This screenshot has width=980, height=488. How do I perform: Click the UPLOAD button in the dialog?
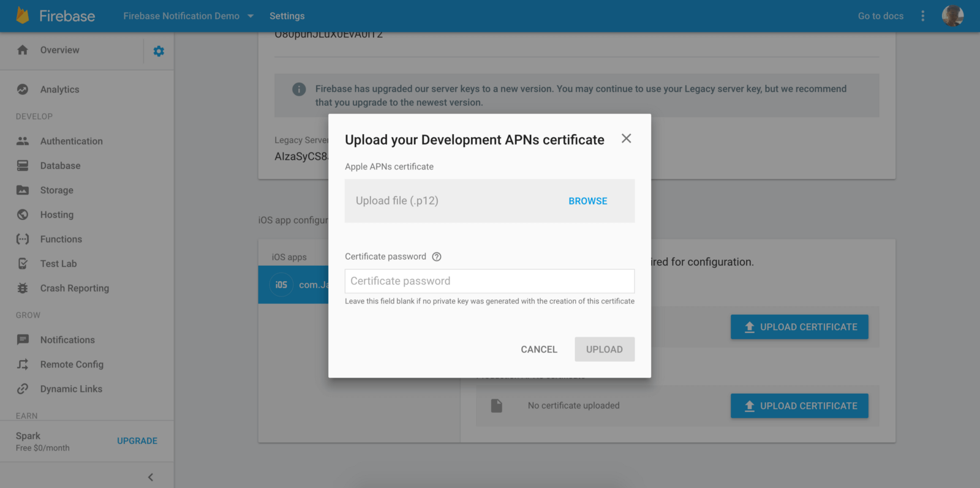click(x=605, y=349)
